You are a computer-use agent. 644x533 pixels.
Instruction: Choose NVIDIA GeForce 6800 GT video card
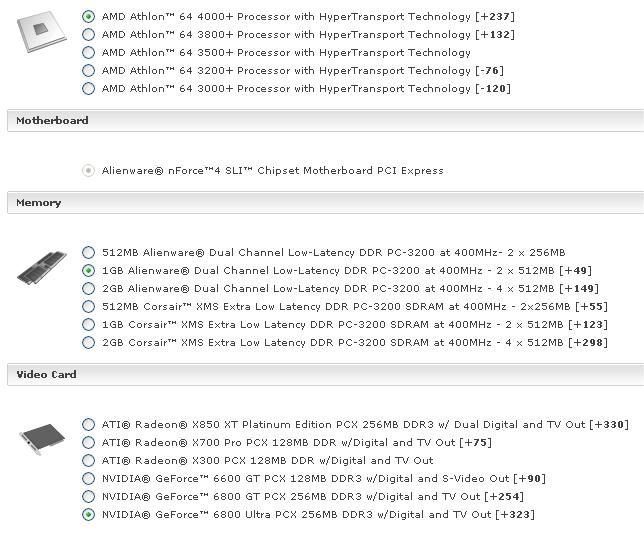click(x=89, y=497)
